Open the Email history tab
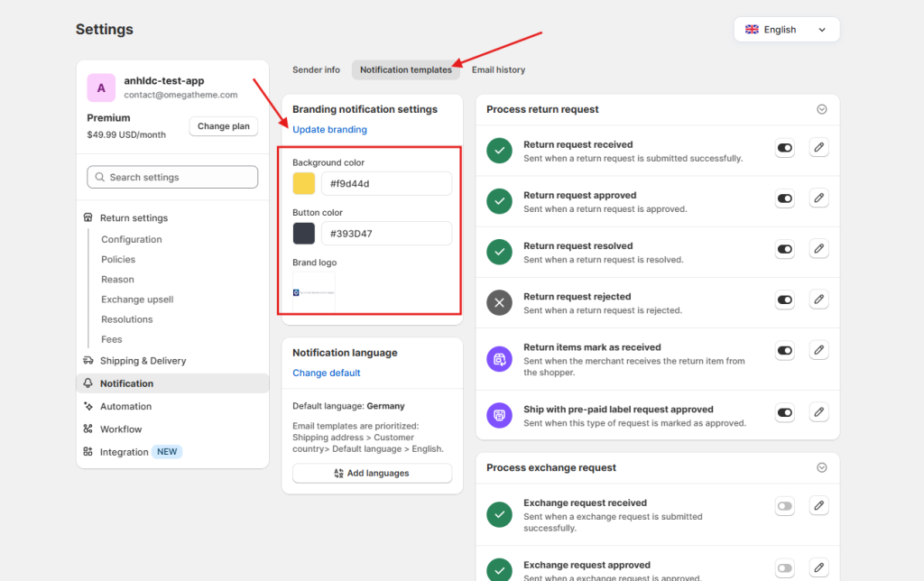Viewport: 924px width, 581px height. click(x=498, y=69)
